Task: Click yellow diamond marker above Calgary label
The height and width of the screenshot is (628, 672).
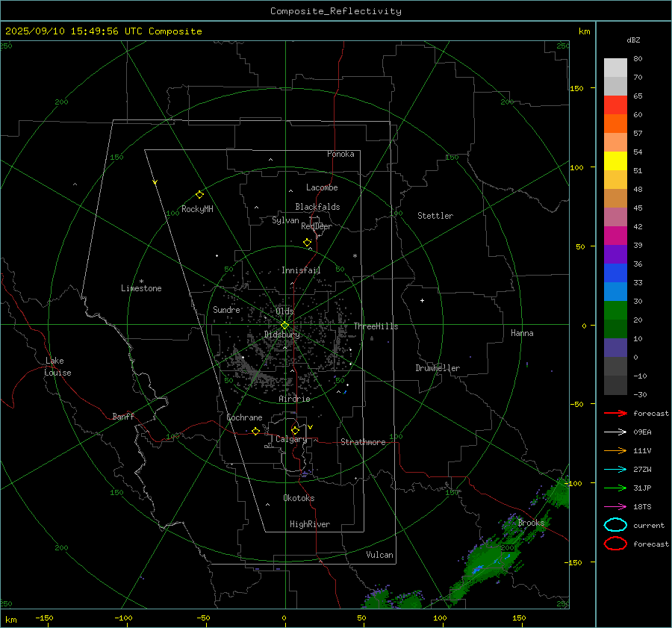Action: [x=295, y=430]
